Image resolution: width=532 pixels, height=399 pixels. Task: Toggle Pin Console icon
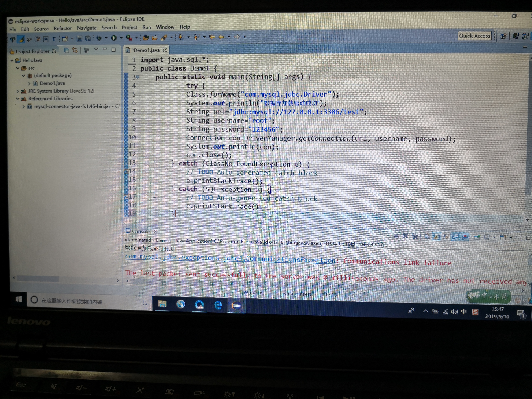point(477,237)
